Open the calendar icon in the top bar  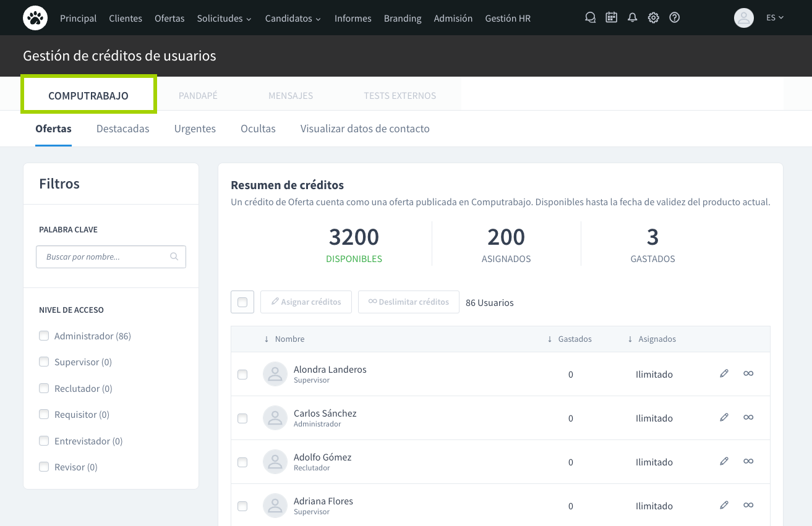[x=611, y=18]
